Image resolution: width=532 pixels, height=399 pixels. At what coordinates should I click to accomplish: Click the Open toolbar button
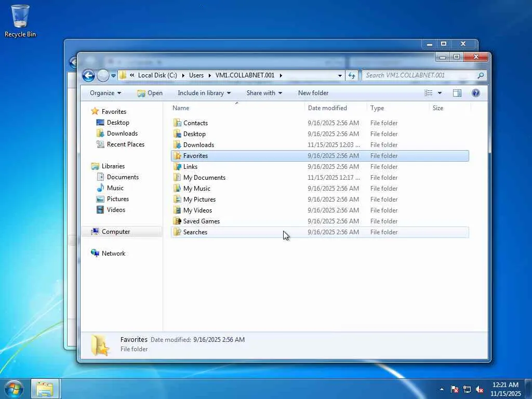click(x=150, y=93)
